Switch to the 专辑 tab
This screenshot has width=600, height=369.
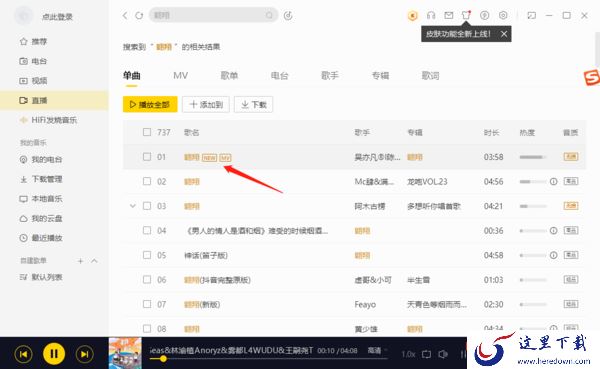click(x=380, y=75)
